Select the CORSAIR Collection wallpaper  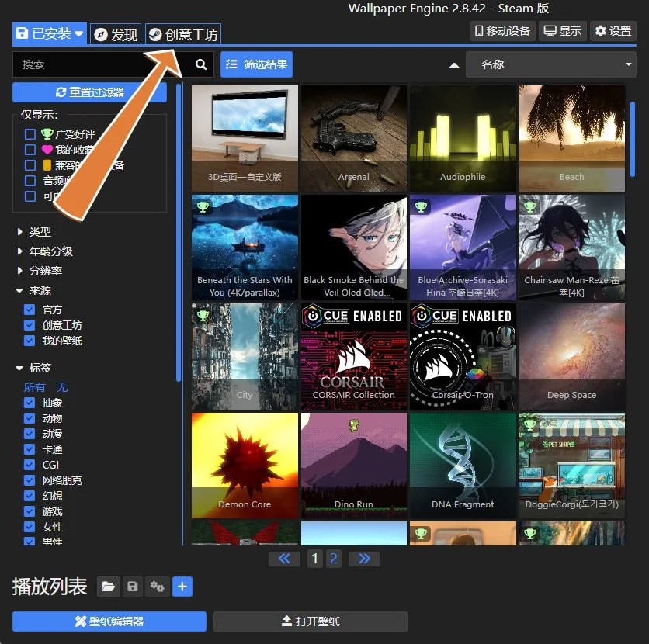coord(354,357)
